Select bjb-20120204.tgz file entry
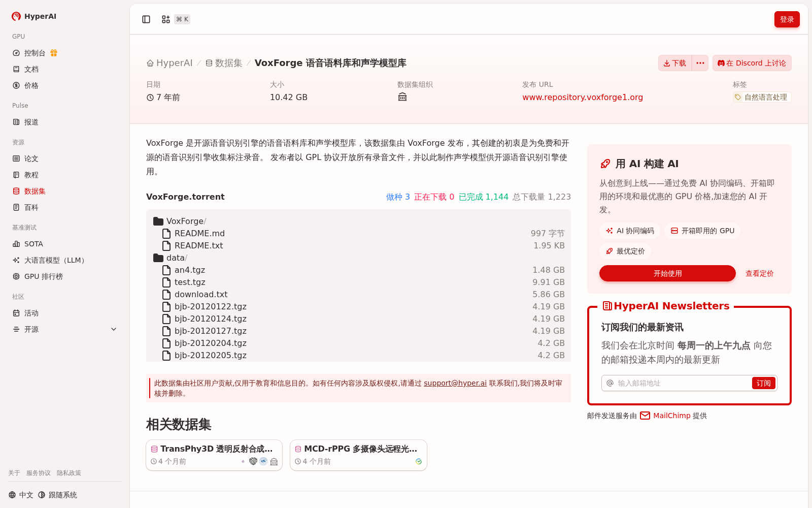The image size is (812, 508). coord(358,343)
